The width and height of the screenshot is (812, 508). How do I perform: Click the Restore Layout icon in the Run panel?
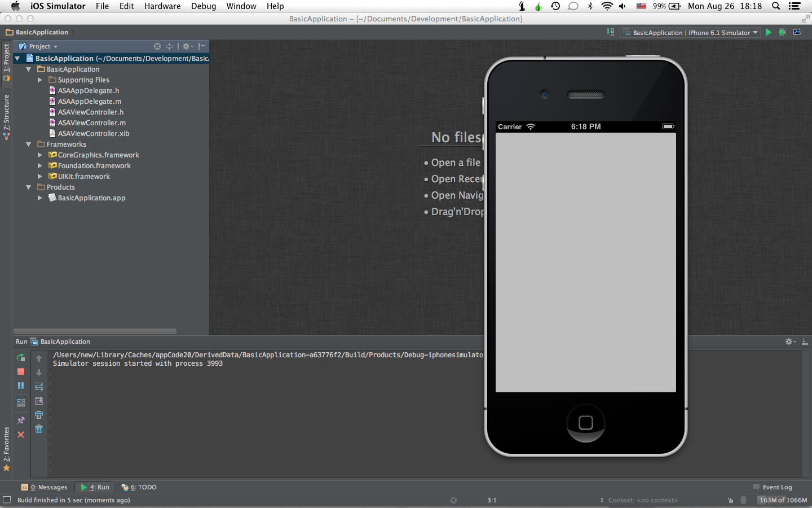(21, 403)
